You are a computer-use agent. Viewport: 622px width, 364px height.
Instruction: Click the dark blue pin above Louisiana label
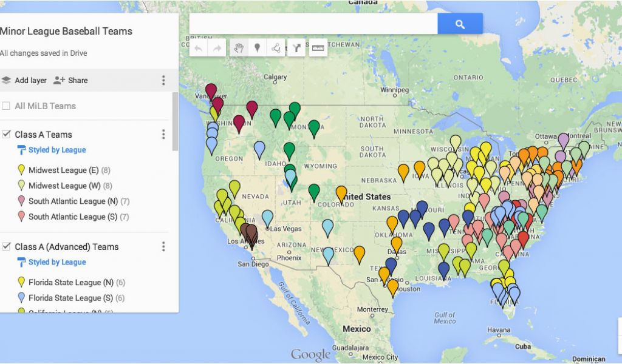(x=444, y=271)
